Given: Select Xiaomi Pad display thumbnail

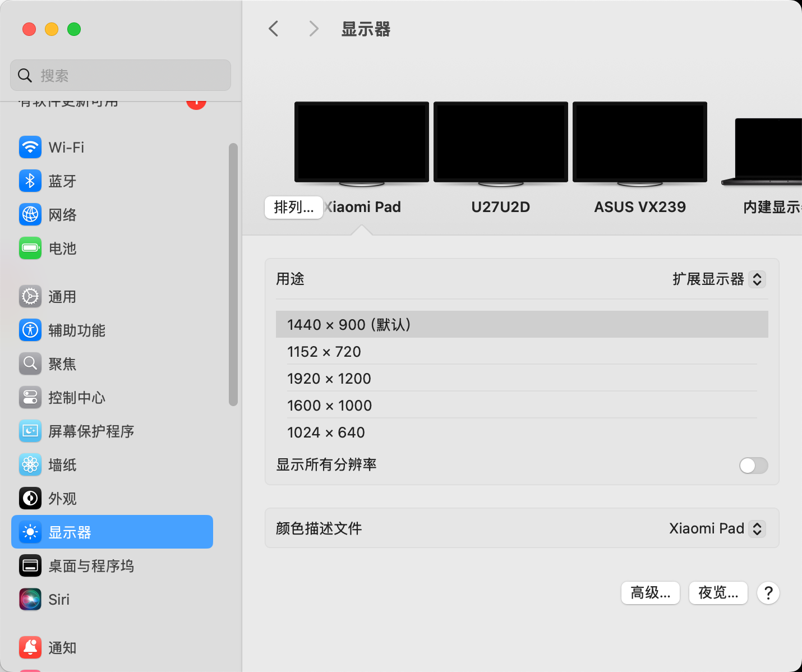Looking at the screenshot, I should [x=362, y=143].
